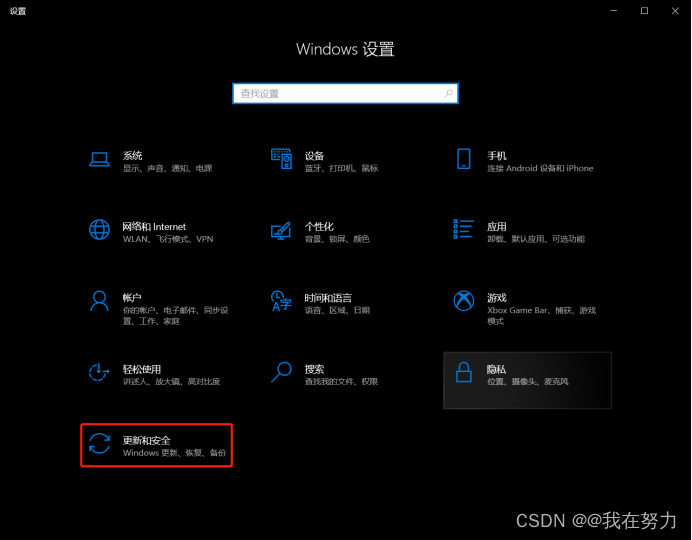Close the 设置 window
692x540 pixels.
coord(675,11)
